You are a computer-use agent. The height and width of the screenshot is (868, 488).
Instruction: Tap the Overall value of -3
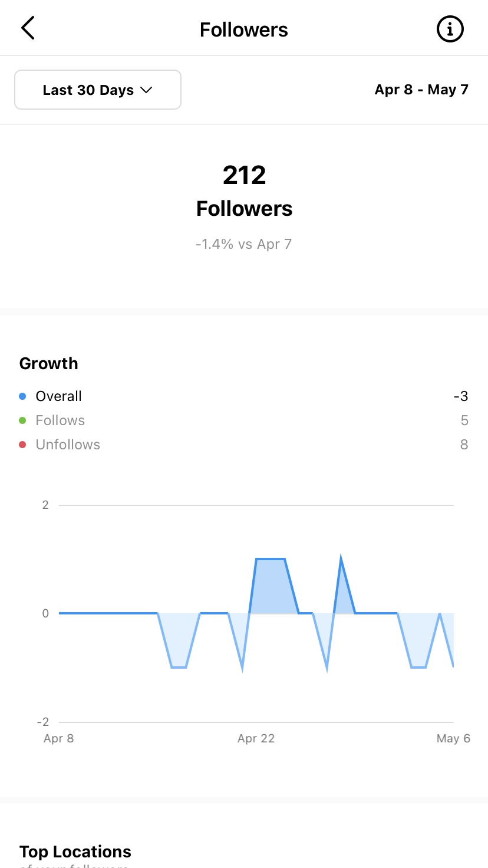460,396
